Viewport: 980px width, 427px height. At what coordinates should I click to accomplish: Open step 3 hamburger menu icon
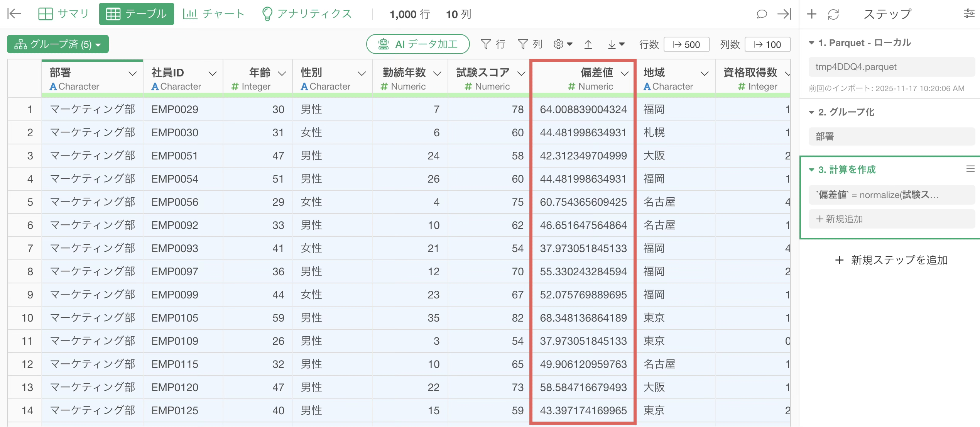pos(970,169)
